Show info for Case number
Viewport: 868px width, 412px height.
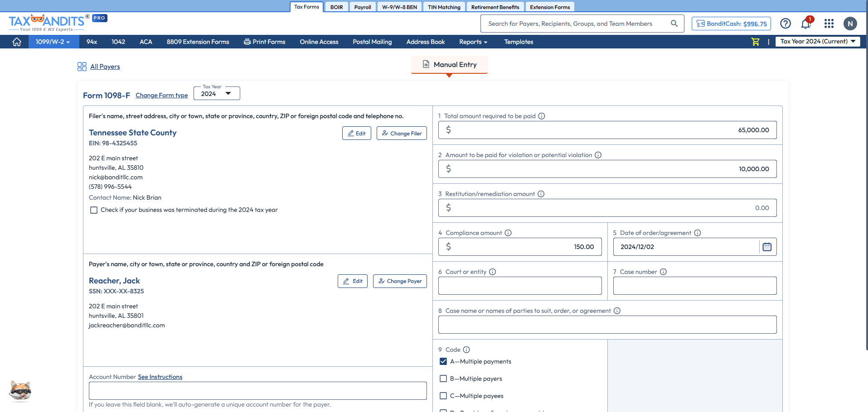click(663, 272)
